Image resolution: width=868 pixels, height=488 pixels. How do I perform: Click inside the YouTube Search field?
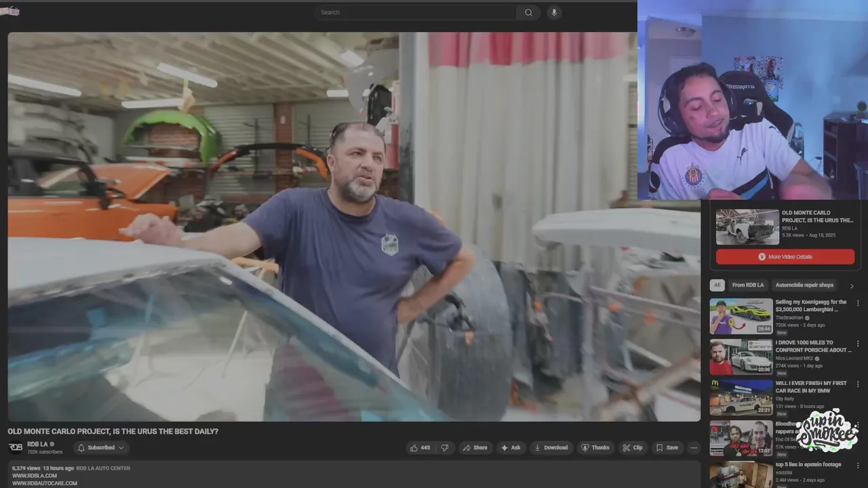tap(416, 12)
